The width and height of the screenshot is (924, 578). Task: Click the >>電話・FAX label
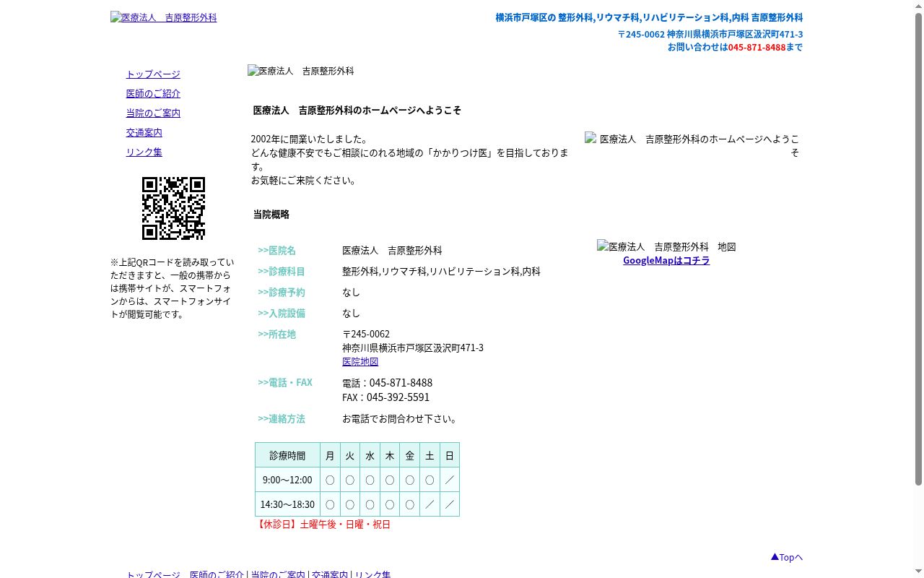(x=285, y=382)
